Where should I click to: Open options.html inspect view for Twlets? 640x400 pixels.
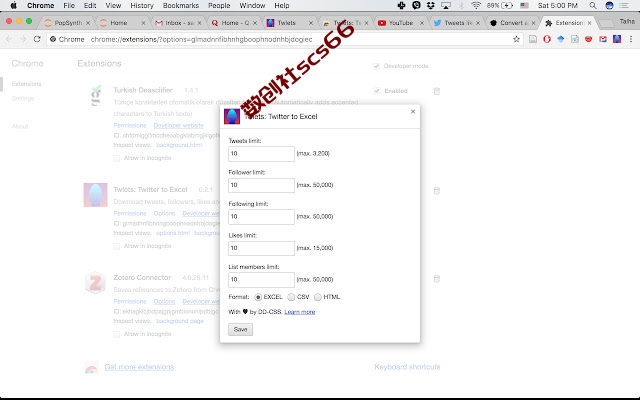[173, 233]
